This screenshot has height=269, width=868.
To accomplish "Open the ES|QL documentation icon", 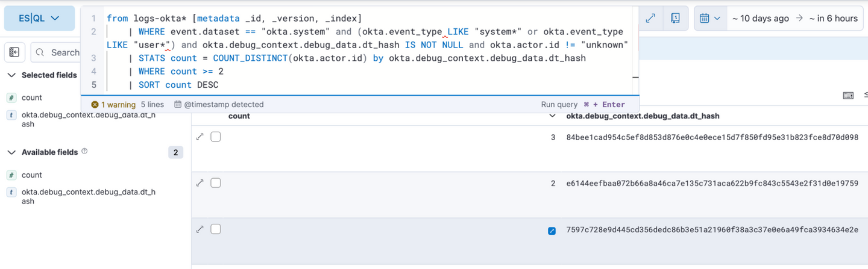I will [676, 18].
